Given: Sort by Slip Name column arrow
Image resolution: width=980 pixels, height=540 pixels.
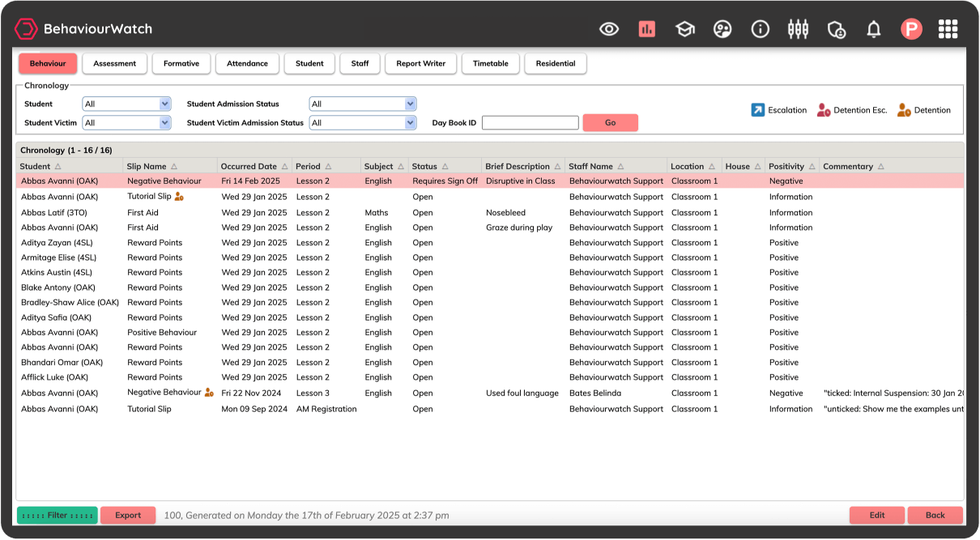Looking at the screenshot, I should click(x=173, y=167).
